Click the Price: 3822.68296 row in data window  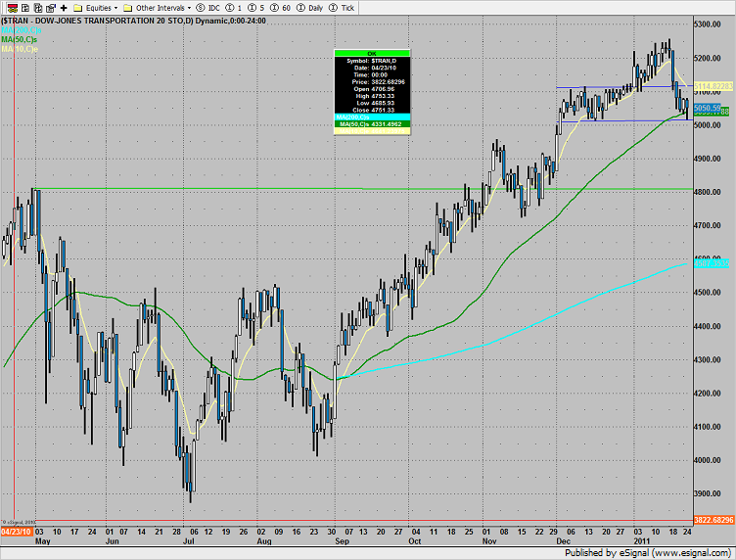click(372, 82)
